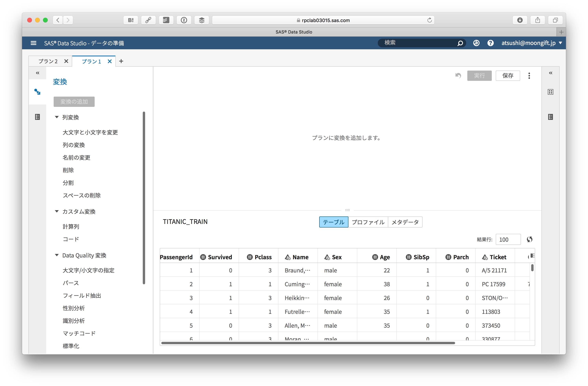588x386 pixels.
Task: Open the help question mark icon
Action: pos(490,43)
